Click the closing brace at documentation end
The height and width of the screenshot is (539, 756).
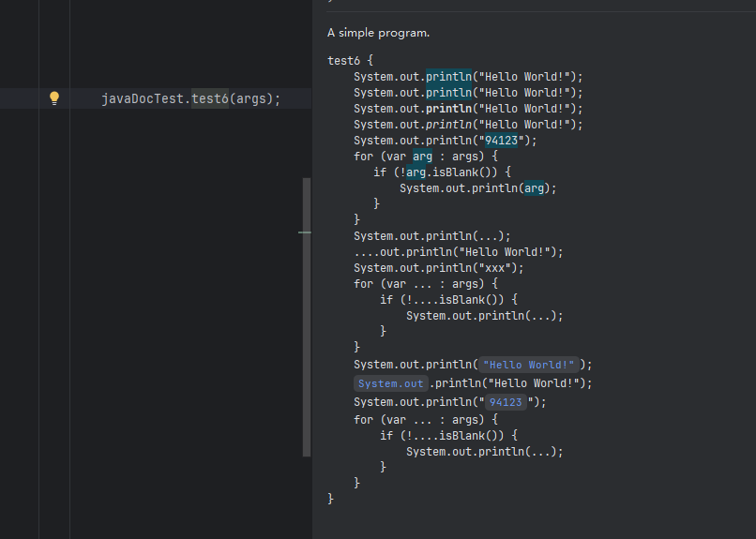(330, 499)
